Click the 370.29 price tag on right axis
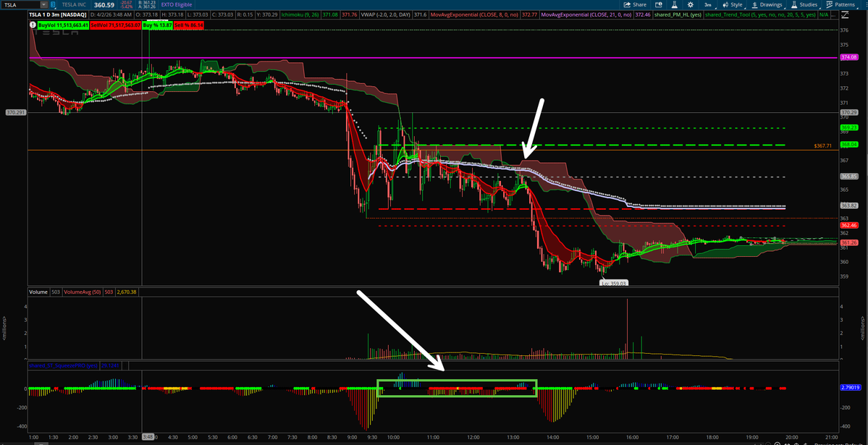Image resolution: width=868 pixels, height=445 pixels. pos(848,112)
